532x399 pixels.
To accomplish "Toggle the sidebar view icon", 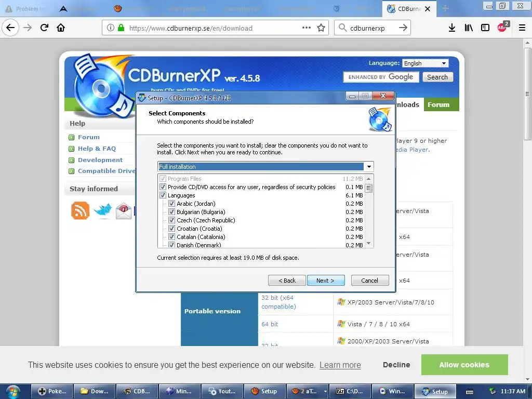I will (x=485, y=28).
